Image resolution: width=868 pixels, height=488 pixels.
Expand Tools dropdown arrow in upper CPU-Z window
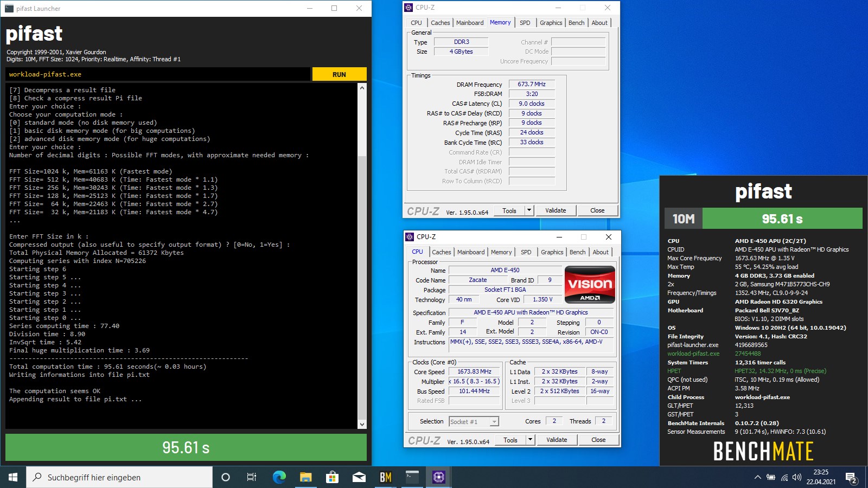pyautogui.click(x=529, y=210)
